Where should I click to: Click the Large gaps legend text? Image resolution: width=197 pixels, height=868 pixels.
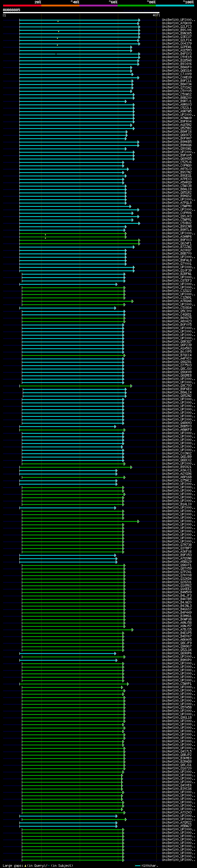click(38, 866)
